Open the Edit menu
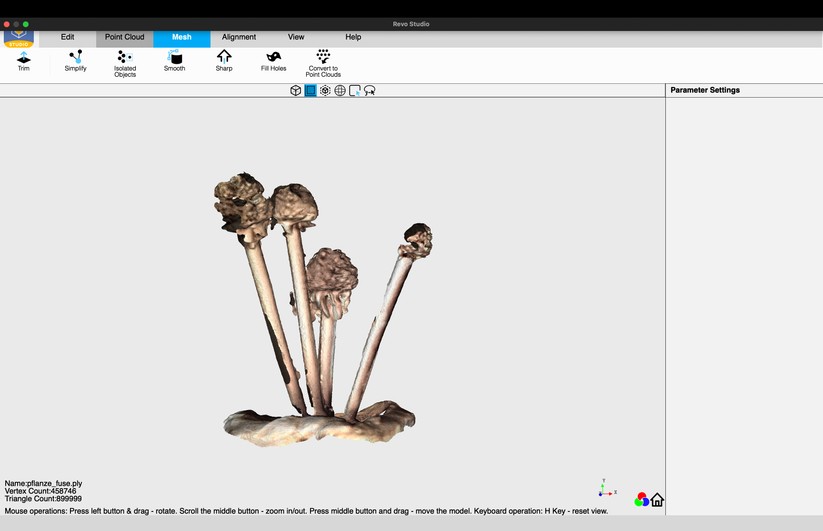 [x=67, y=37]
